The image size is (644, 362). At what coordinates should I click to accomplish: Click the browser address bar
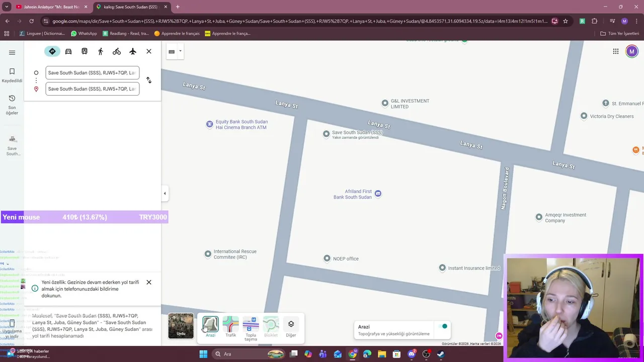click(x=299, y=21)
